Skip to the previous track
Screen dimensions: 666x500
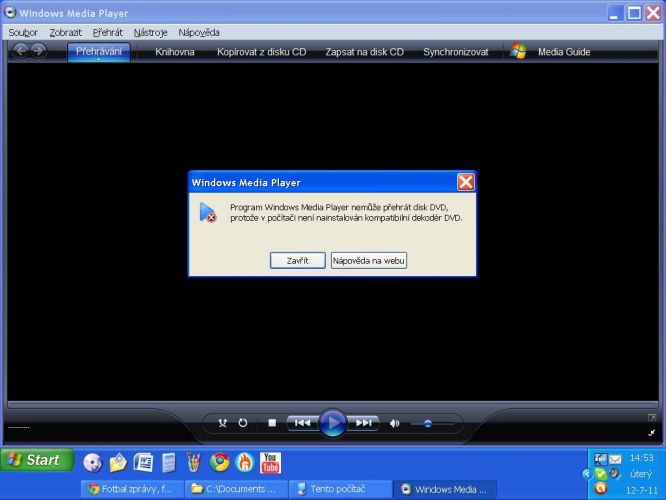pyautogui.click(x=302, y=423)
